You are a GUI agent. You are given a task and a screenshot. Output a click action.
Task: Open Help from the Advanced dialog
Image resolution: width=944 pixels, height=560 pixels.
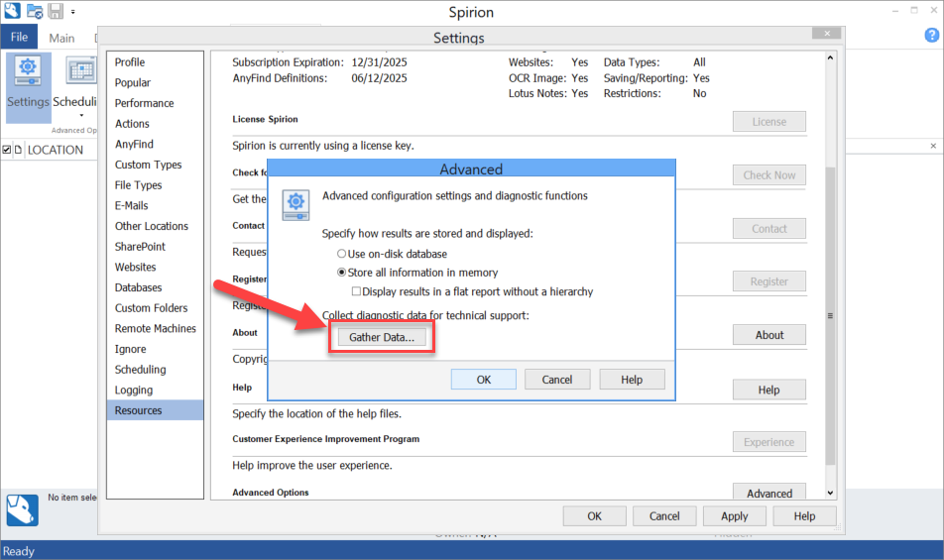click(632, 380)
